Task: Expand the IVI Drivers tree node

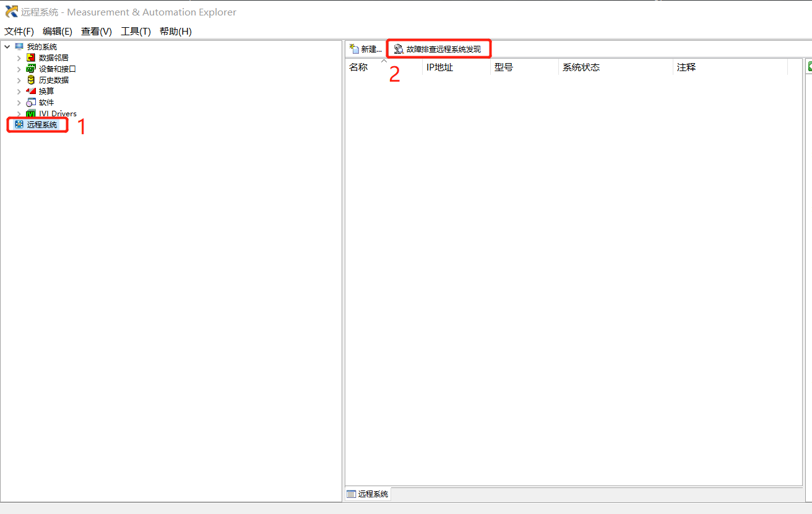Action: point(19,114)
